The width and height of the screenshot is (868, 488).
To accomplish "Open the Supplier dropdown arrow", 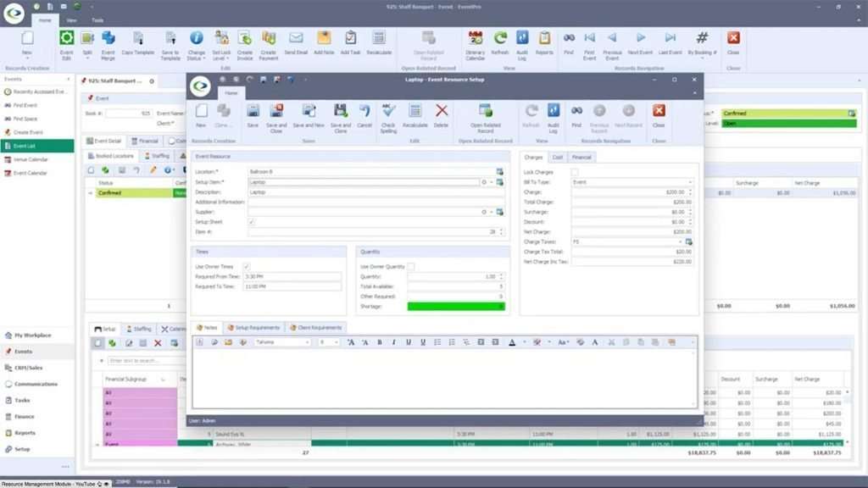I will 491,212.
